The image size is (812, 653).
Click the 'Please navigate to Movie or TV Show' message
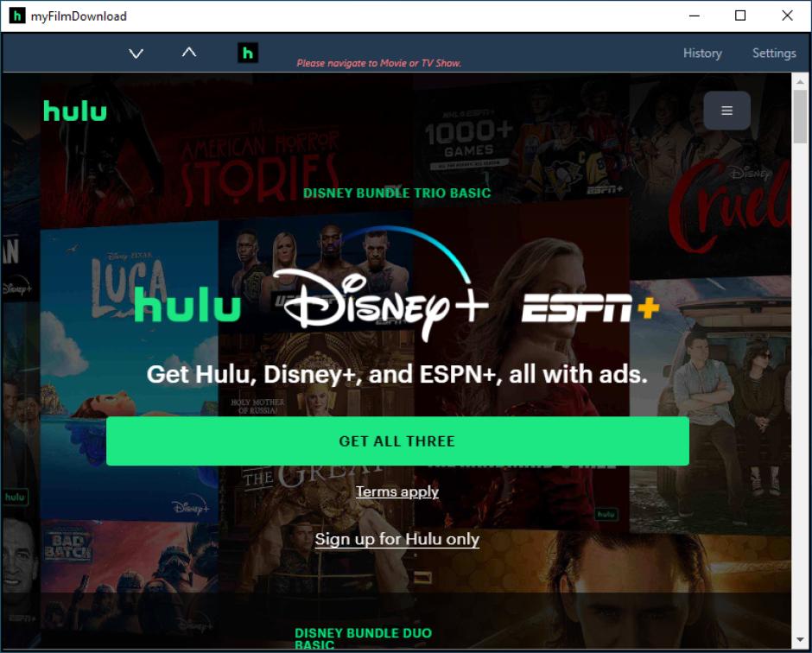tap(378, 63)
